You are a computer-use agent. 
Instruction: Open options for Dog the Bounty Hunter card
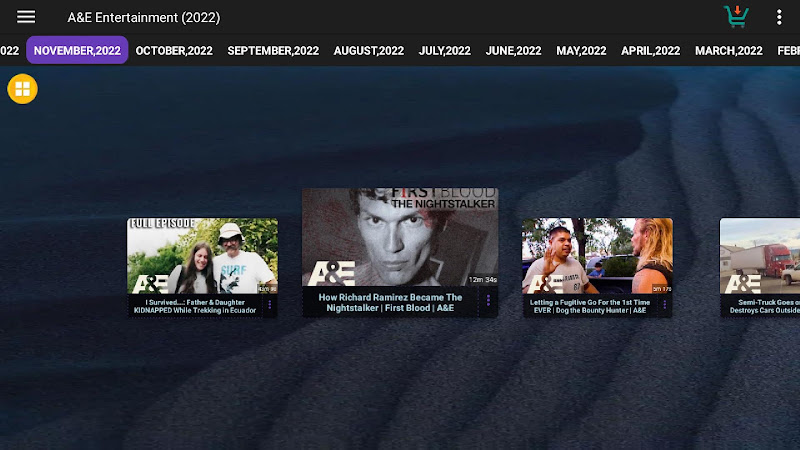(665, 305)
